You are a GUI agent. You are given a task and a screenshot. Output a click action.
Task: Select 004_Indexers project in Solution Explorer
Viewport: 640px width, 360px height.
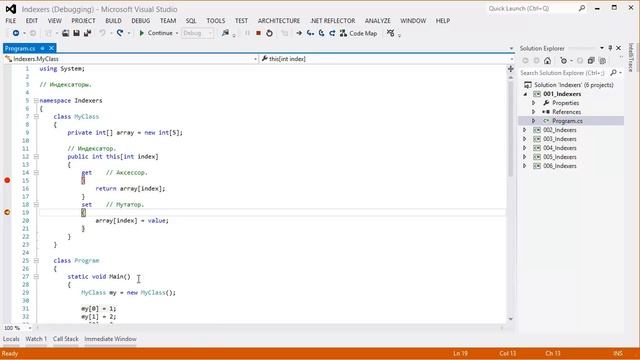[559, 148]
